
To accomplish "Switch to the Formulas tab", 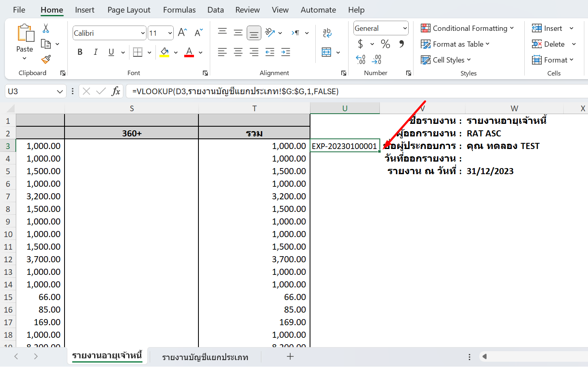I will click(179, 10).
